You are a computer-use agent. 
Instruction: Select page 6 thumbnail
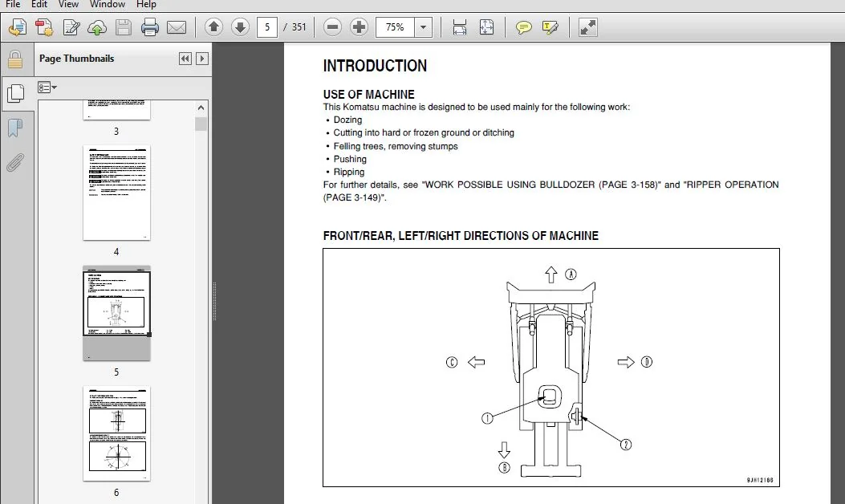[116, 433]
